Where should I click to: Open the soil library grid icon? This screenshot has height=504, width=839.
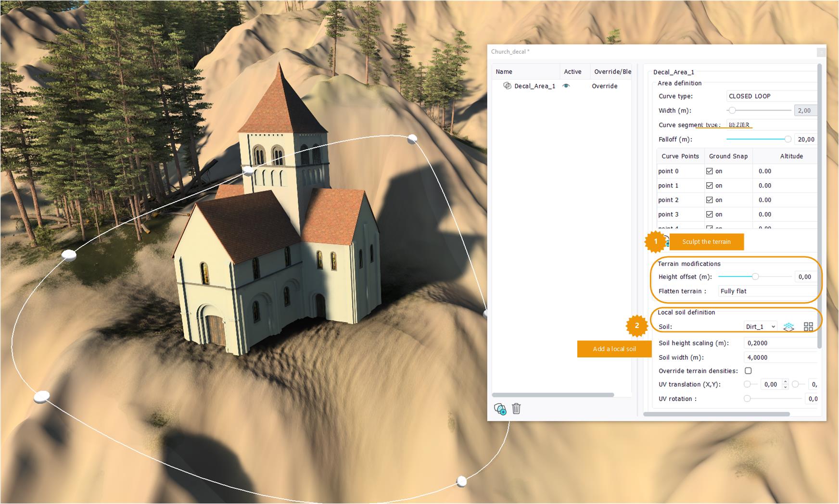tap(808, 327)
